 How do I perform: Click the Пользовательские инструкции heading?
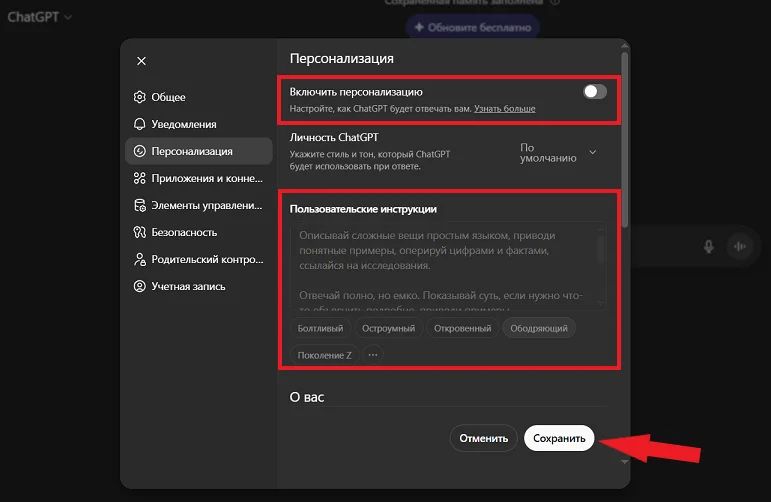pyautogui.click(x=363, y=209)
